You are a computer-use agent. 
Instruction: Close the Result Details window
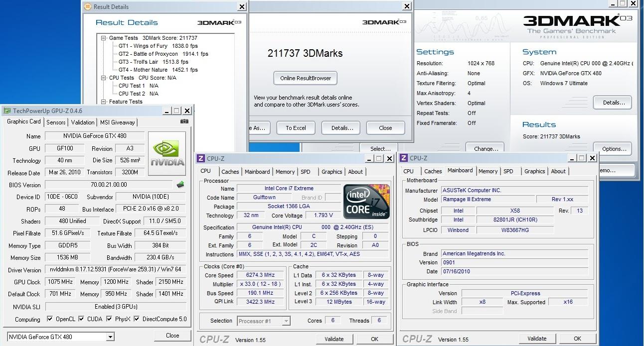coord(242,7)
